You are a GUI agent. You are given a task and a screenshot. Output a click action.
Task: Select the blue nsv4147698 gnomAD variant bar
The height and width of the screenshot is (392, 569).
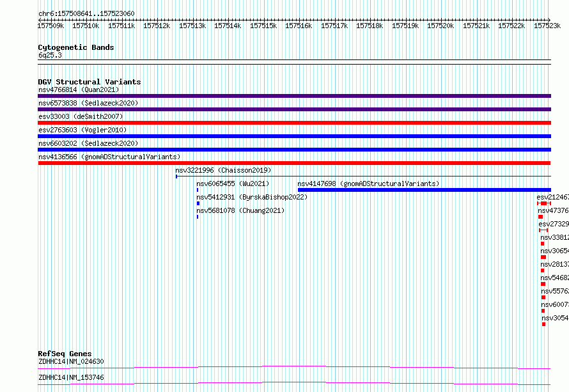425,190
